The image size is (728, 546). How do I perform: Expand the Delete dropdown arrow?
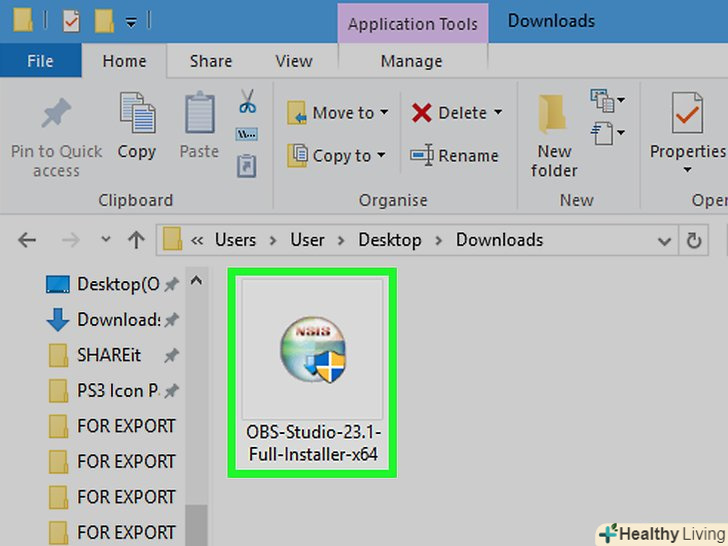pyautogui.click(x=498, y=112)
